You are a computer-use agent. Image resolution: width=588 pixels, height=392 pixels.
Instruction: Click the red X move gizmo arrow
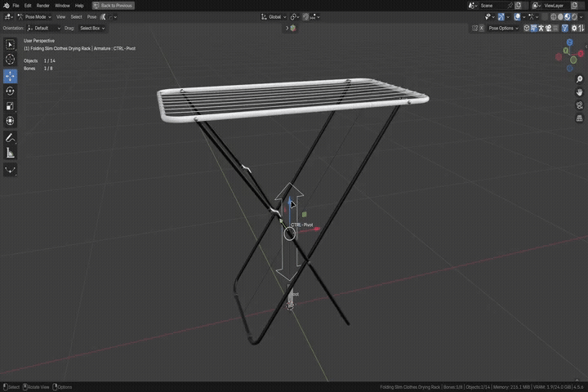pyautogui.click(x=316, y=229)
